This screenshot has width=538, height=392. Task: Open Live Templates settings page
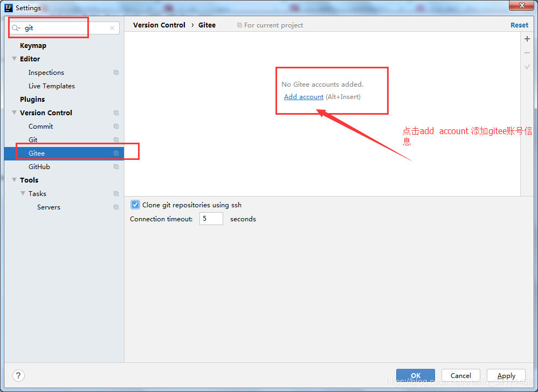point(51,86)
